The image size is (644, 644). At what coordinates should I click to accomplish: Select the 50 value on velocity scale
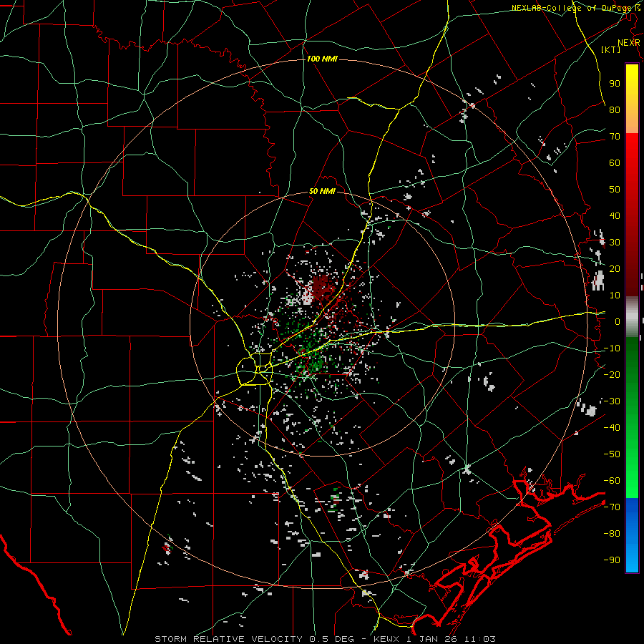pos(615,190)
